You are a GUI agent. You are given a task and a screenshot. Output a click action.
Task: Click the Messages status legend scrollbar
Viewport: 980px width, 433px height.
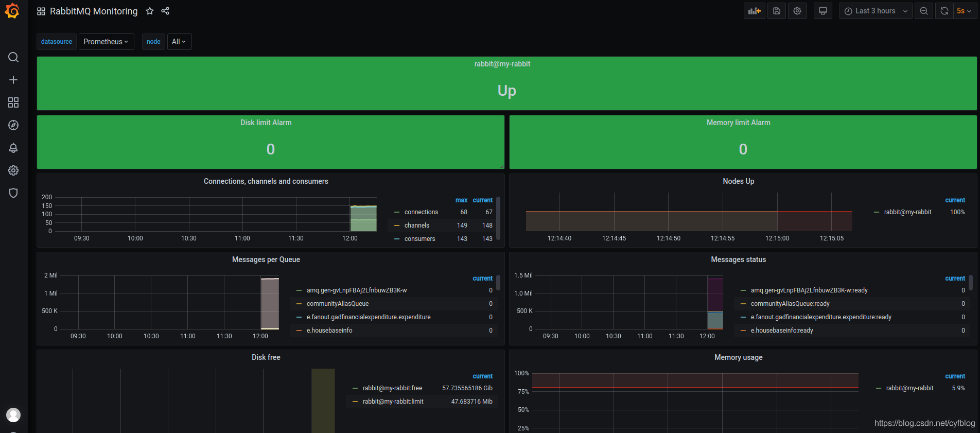pos(971,283)
